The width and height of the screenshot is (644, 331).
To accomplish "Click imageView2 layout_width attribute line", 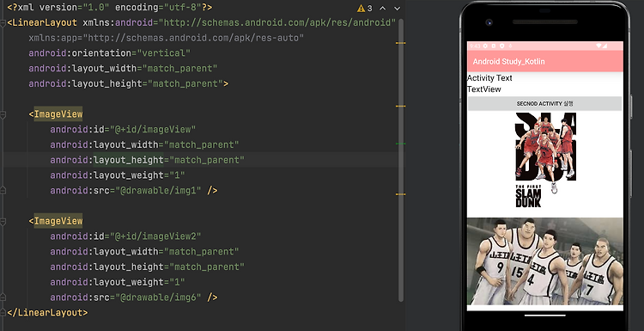I will 144,252.
